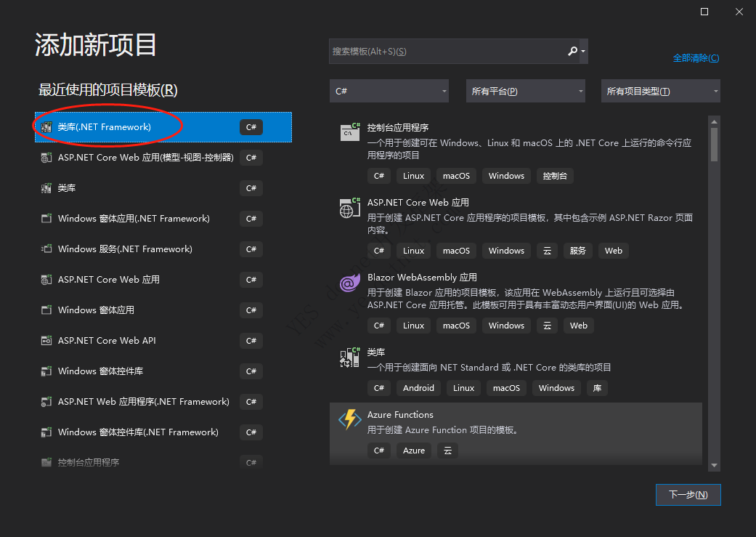Click the Azure tag under Azure Functions
756x537 pixels.
[414, 450]
